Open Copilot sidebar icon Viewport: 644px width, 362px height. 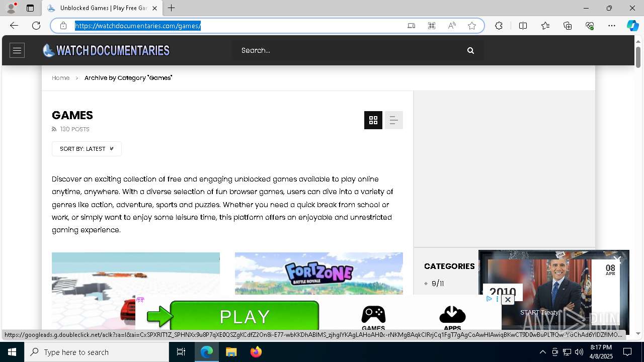coord(632,26)
